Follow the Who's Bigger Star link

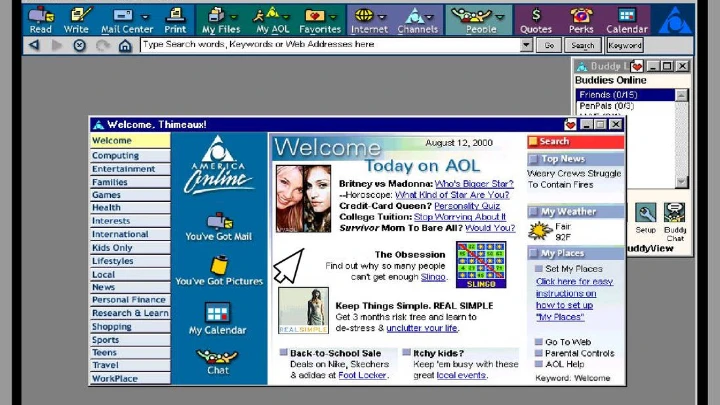(474, 184)
